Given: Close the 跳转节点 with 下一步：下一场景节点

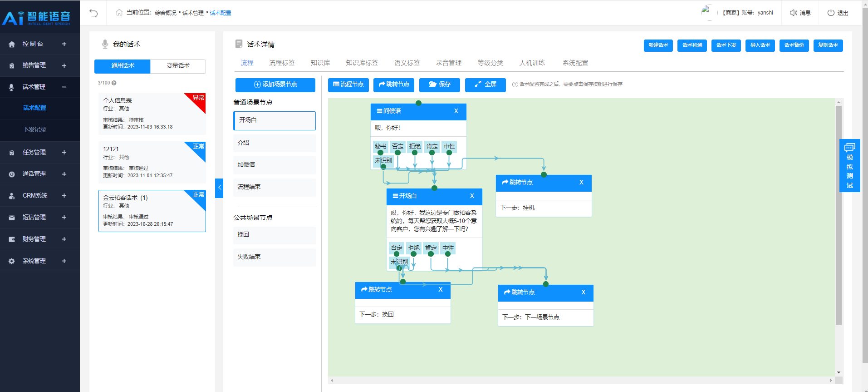Looking at the screenshot, I should [x=584, y=292].
